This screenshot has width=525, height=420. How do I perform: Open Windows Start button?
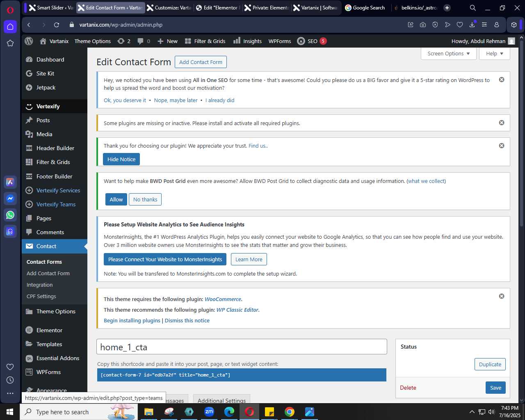click(x=10, y=412)
